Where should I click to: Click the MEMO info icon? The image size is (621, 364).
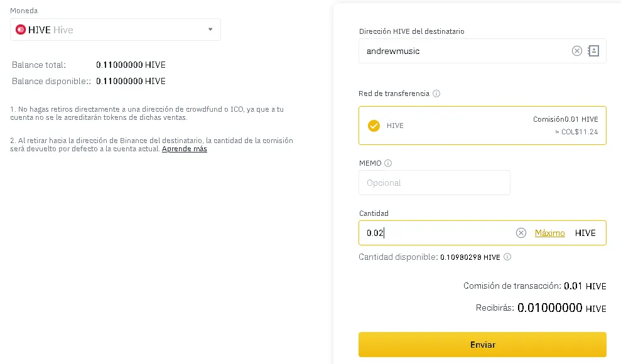pyautogui.click(x=388, y=163)
